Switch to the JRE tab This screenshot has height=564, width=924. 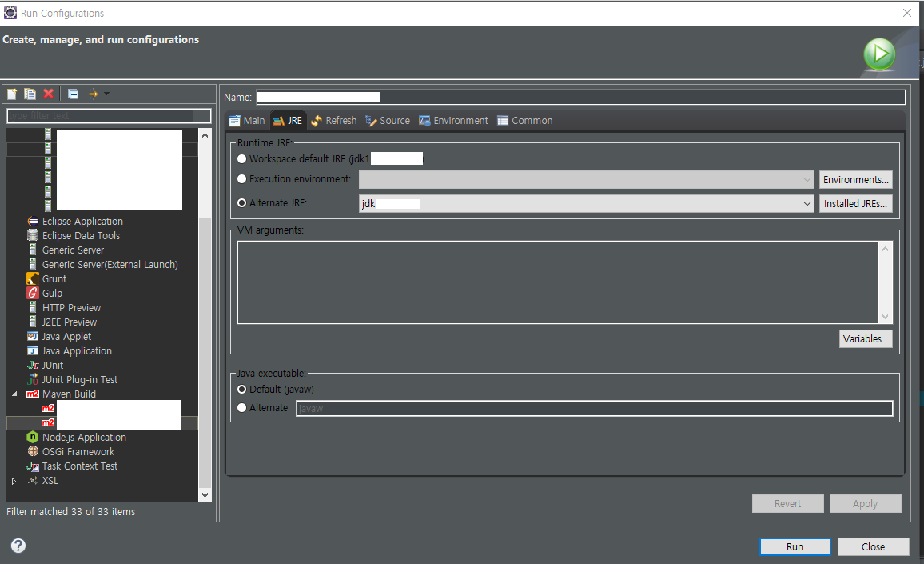(289, 120)
